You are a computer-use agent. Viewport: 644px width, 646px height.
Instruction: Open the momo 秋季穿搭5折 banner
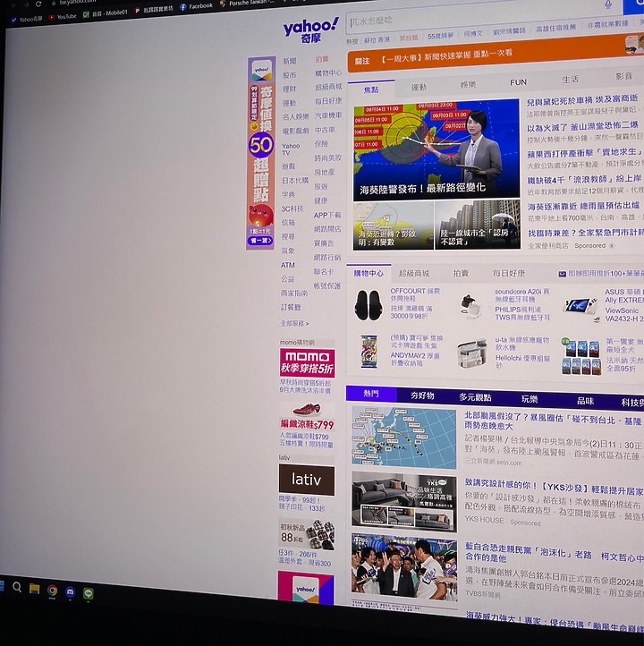coord(307,362)
